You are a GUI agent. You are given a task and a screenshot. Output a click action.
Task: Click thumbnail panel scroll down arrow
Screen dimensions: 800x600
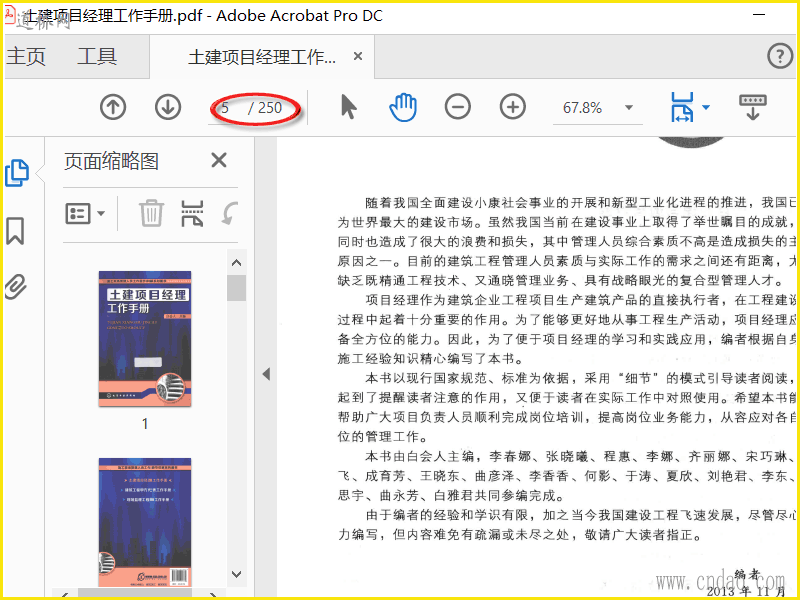tap(236, 574)
